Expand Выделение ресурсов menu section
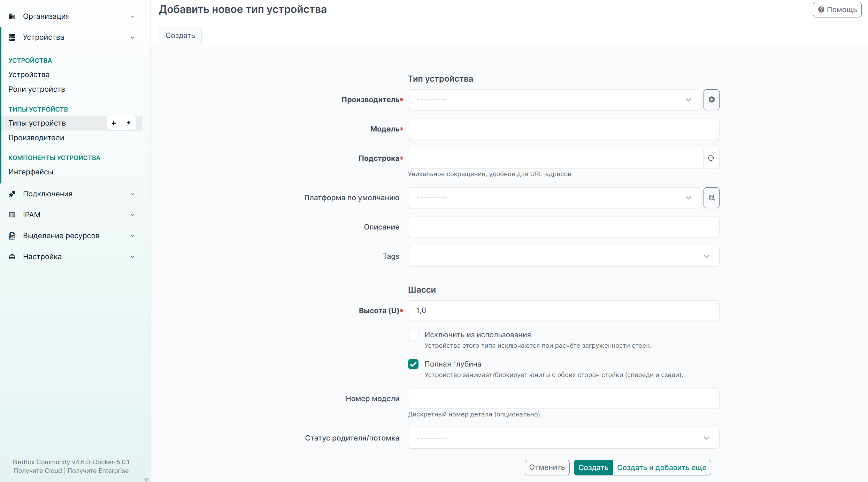The height and width of the screenshot is (482, 868). [x=71, y=236]
